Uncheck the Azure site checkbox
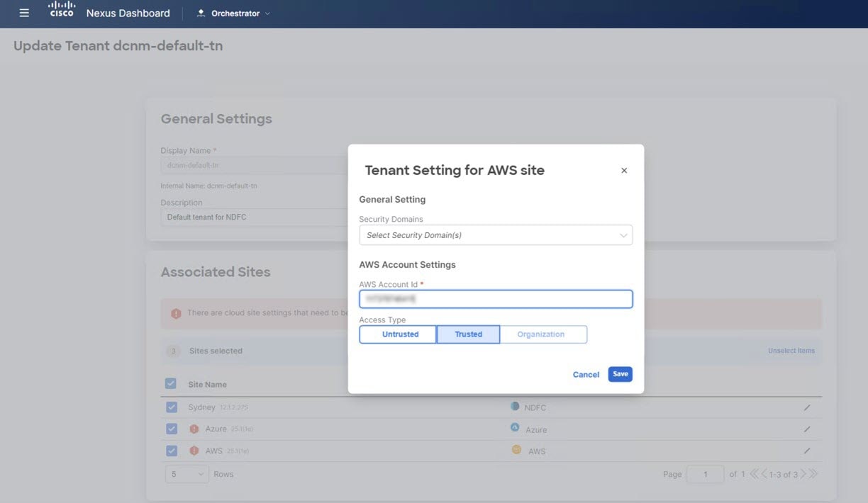This screenshot has height=503, width=868. [172, 429]
